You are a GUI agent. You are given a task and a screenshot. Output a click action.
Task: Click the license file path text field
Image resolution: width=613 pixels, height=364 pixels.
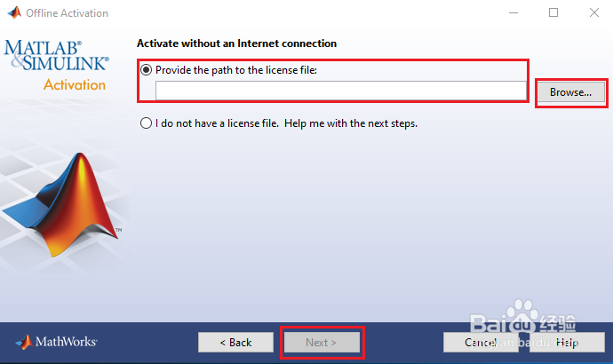click(341, 91)
